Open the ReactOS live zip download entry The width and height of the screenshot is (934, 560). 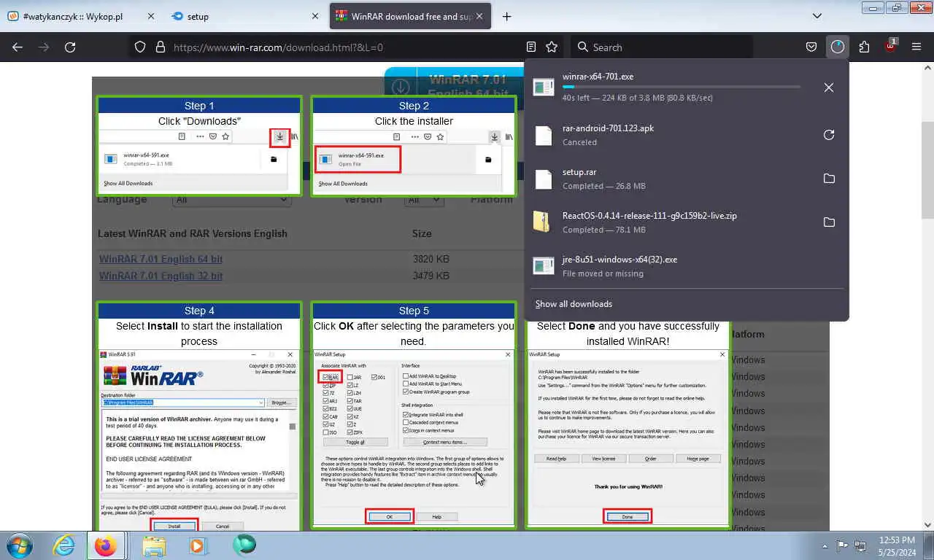pos(671,222)
